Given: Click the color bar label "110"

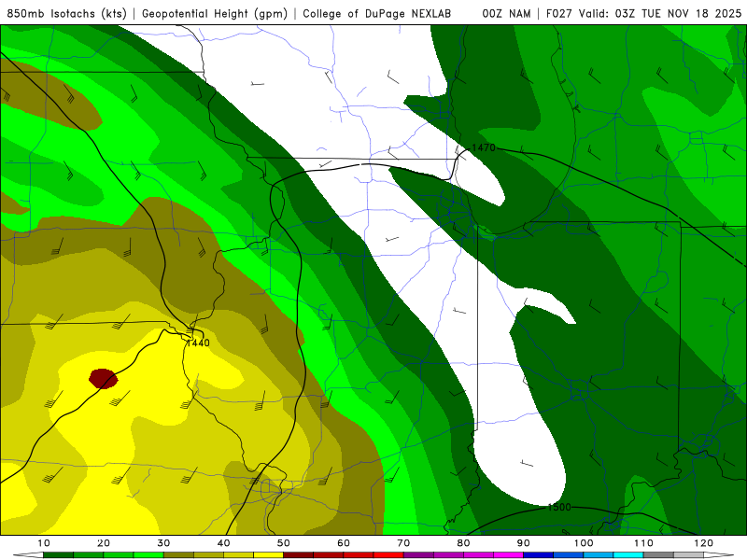Looking at the screenshot, I should coord(643,543).
